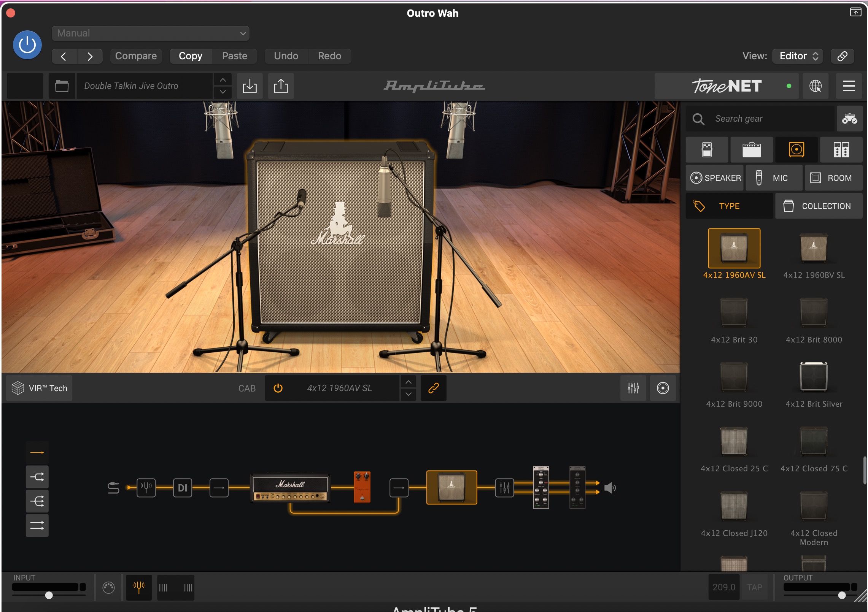Image resolution: width=868 pixels, height=612 pixels.
Task: Select the orange stomp pedal in chain
Action: click(362, 487)
